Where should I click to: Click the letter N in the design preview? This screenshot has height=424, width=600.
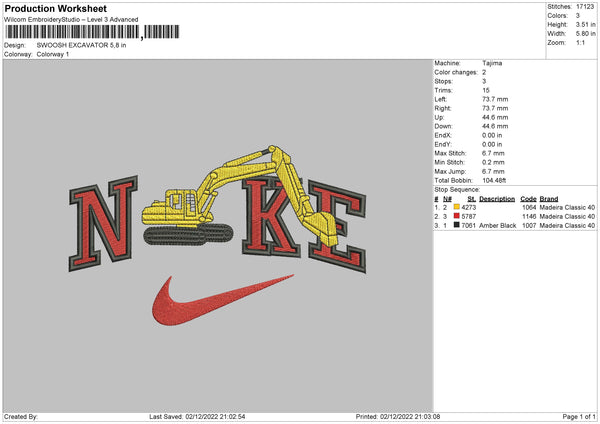[103, 224]
